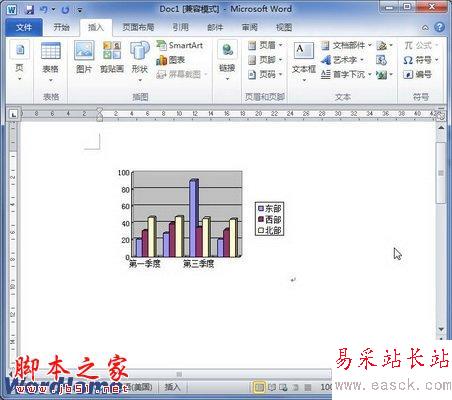
Task: Open the Customize Quick Access Toolbar arrow
Action: coord(80,10)
